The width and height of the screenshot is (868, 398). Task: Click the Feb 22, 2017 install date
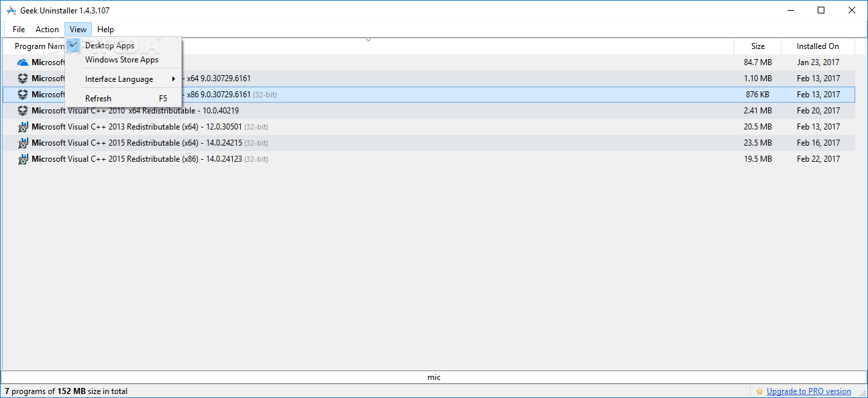818,159
